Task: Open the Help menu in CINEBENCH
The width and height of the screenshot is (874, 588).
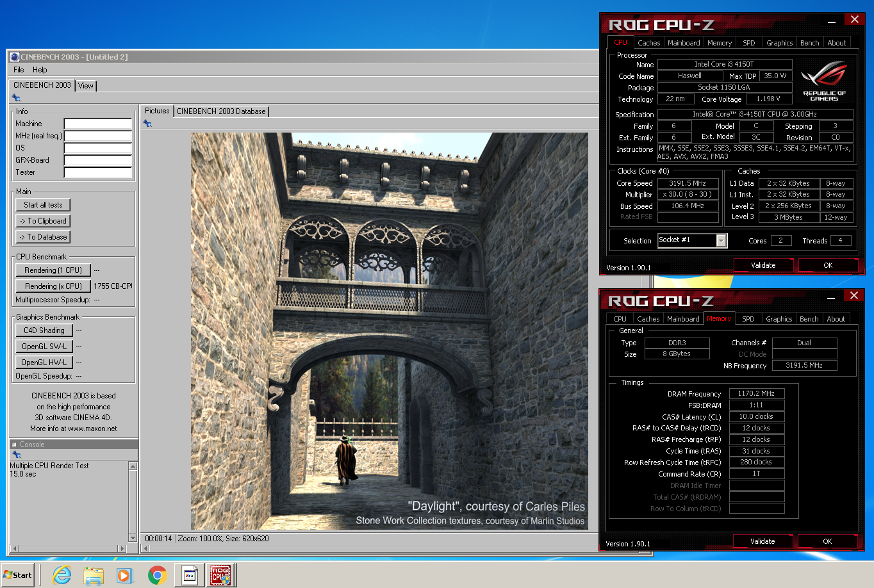Action: pos(40,70)
